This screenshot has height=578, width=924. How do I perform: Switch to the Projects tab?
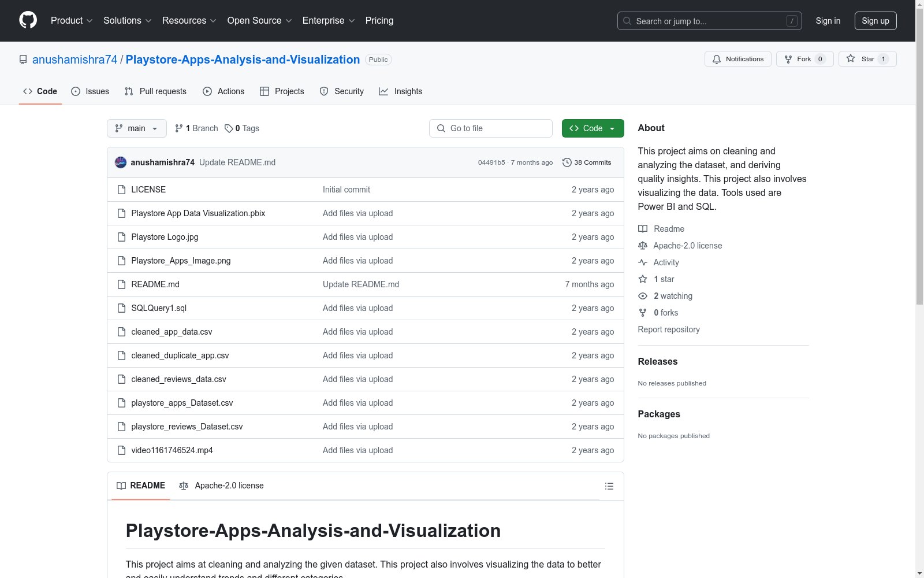[282, 91]
